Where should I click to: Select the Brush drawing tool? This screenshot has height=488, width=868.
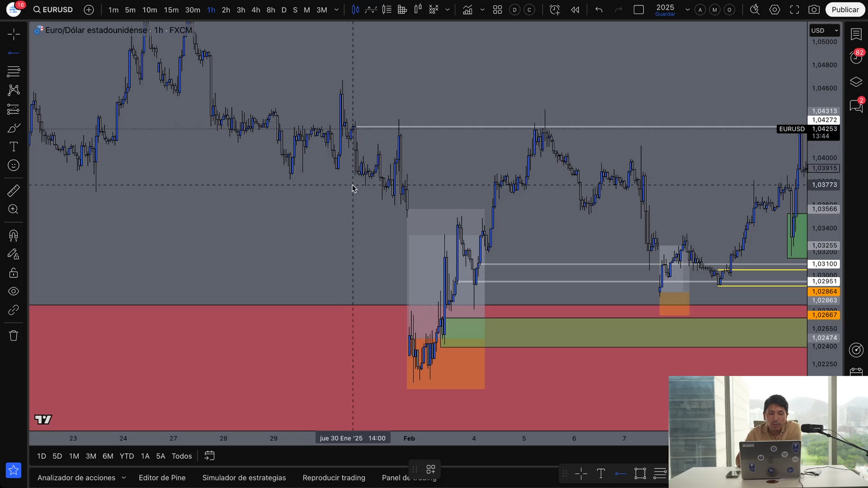pos(13,128)
